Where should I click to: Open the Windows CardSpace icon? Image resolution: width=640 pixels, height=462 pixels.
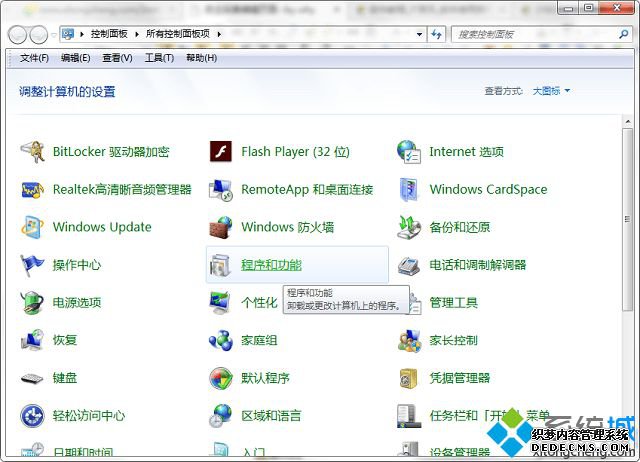[x=409, y=189]
